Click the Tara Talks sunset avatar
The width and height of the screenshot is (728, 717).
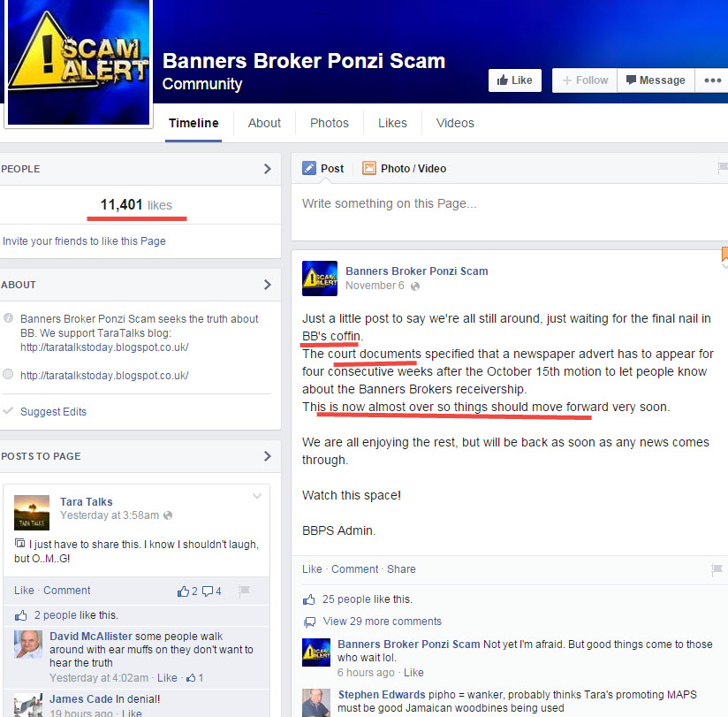32,513
